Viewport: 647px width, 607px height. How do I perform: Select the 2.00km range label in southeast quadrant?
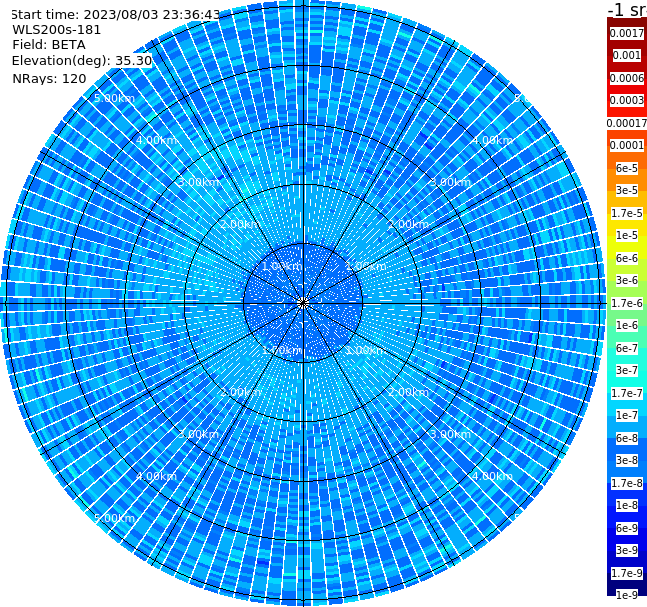click(x=408, y=392)
